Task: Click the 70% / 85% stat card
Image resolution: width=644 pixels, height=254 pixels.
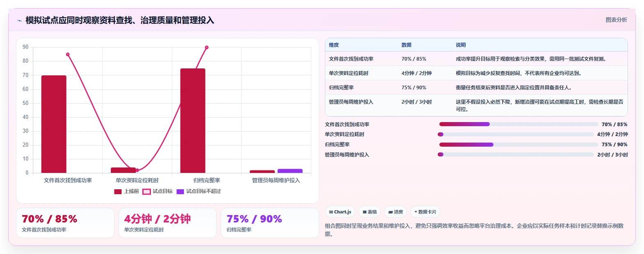Action: click(x=65, y=223)
